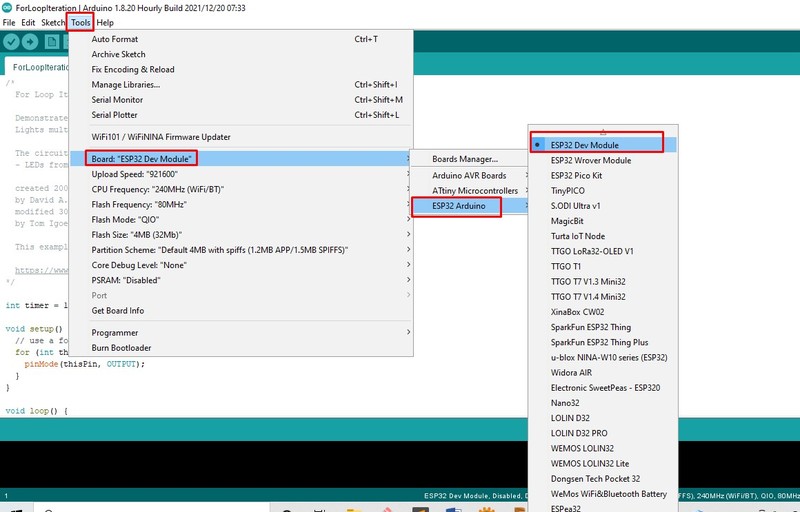800x512 pixels.
Task: Click the board list scroll-up arrow
Action: [x=603, y=132]
